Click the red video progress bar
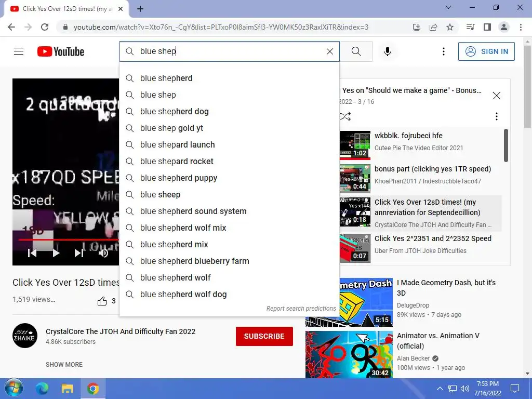Screen dimensions: 532x399 coord(69,240)
